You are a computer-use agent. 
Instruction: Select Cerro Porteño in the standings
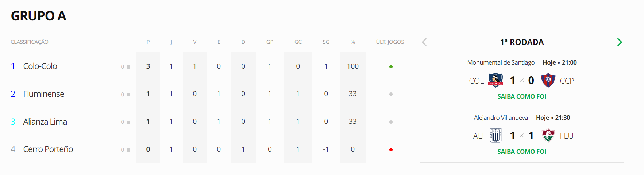48,149
